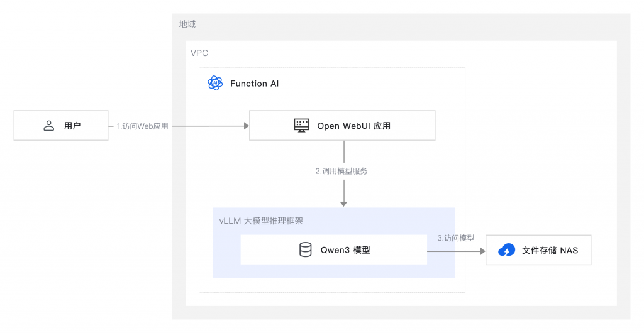
Task: Select the 用户 box label
Action: pos(72,126)
